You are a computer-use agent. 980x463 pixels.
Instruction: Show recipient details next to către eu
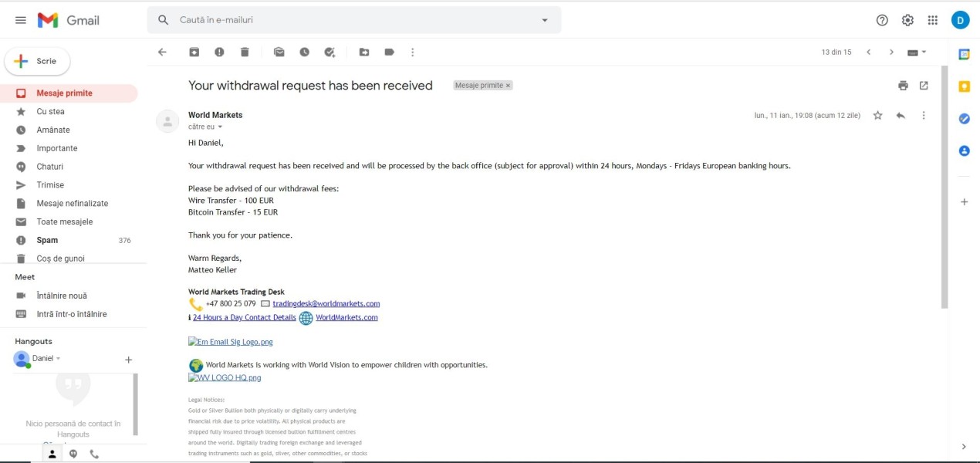coord(220,127)
